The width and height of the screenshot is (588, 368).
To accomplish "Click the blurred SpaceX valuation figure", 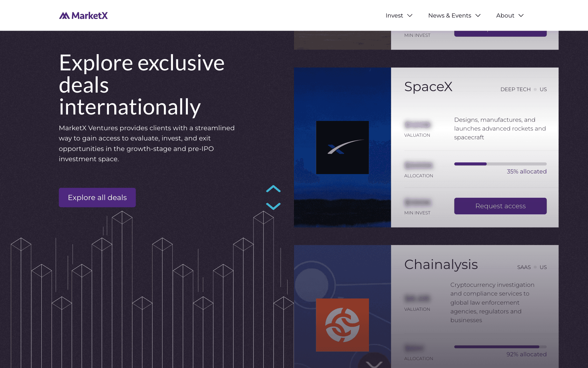I will coord(417,125).
